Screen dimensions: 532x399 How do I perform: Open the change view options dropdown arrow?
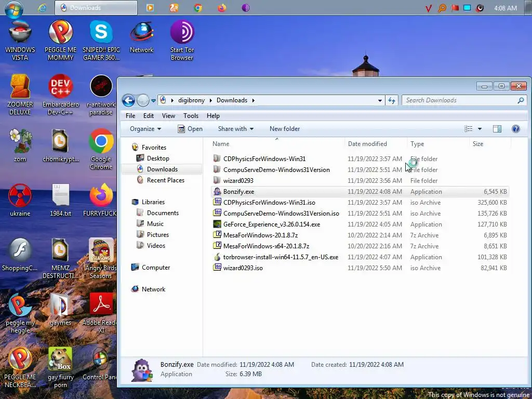(480, 129)
